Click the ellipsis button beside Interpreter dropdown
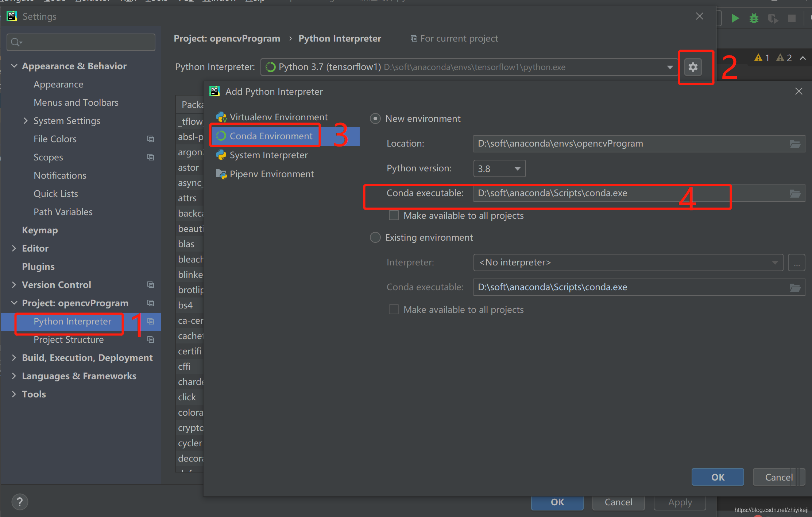Image resolution: width=812 pixels, height=517 pixels. 796,263
